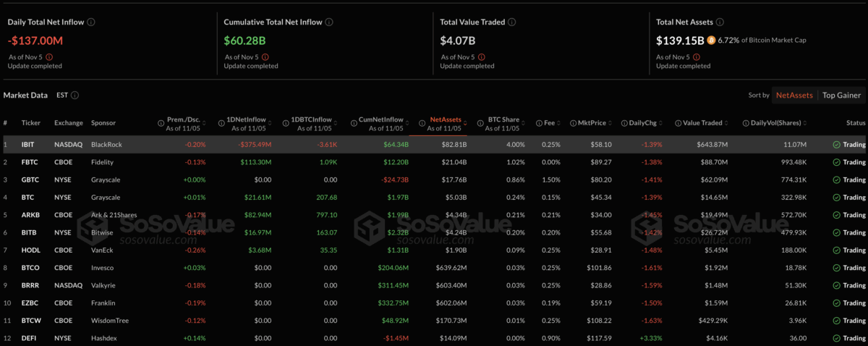Click info icon before the Fee column header
The image size is (868, 346).
click(x=539, y=122)
